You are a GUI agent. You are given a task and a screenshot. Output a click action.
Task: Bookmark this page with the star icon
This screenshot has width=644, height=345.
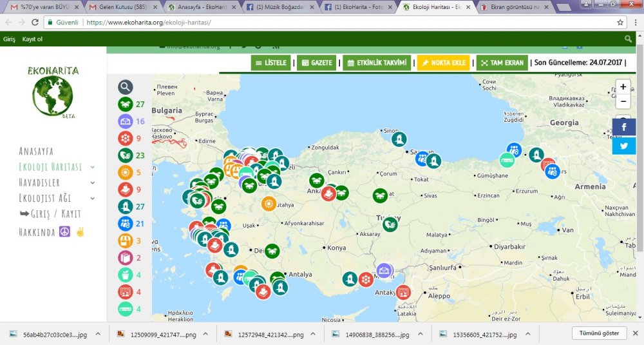pyautogui.click(x=620, y=22)
